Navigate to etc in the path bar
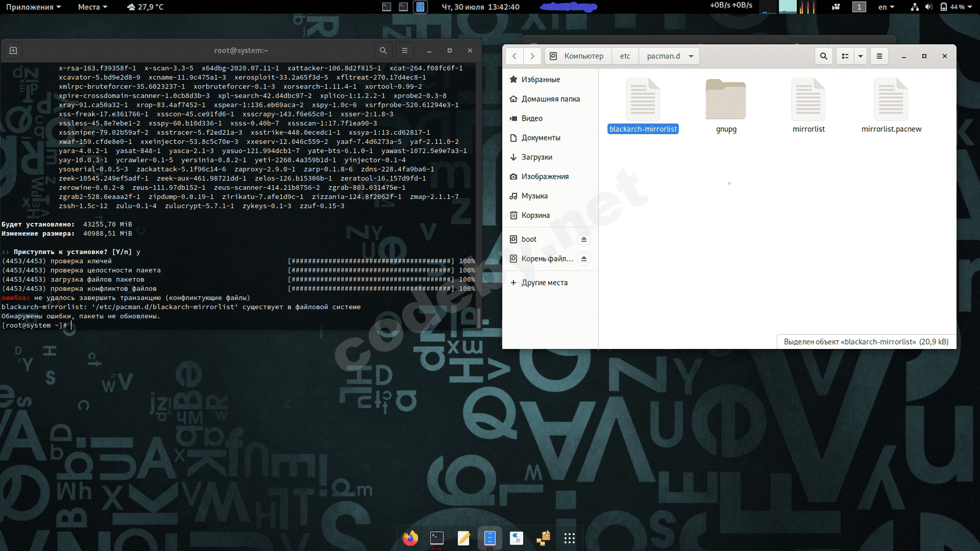Screen dimensions: 980x551 point(625,56)
